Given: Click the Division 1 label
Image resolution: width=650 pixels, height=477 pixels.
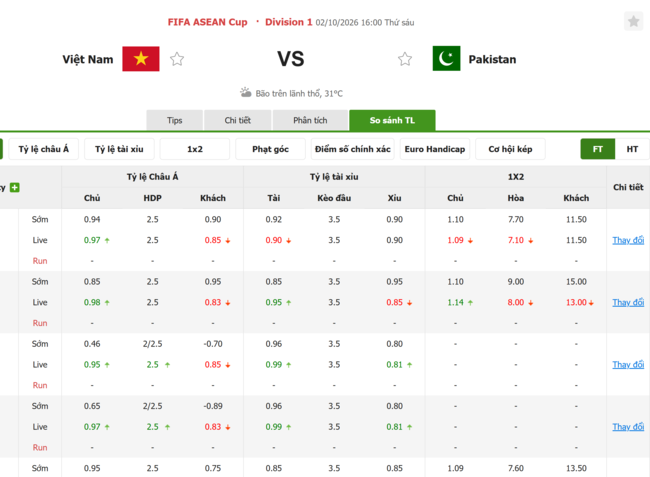Looking at the screenshot, I should [x=289, y=22].
